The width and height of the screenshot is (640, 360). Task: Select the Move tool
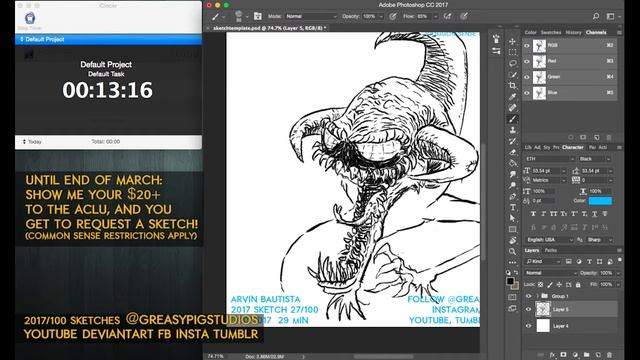512,41
